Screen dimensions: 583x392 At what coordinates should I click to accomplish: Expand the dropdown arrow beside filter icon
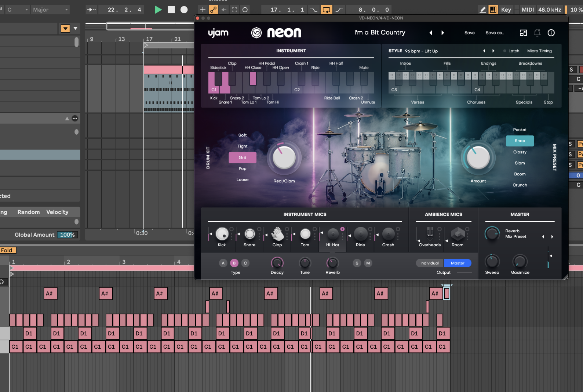pos(76,28)
